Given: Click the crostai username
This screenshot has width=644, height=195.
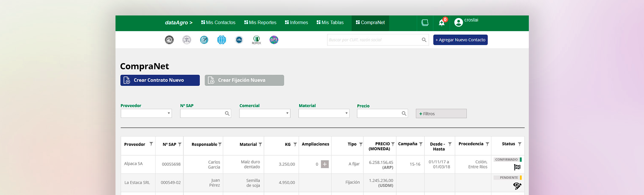Looking at the screenshot, I should [471, 20].
